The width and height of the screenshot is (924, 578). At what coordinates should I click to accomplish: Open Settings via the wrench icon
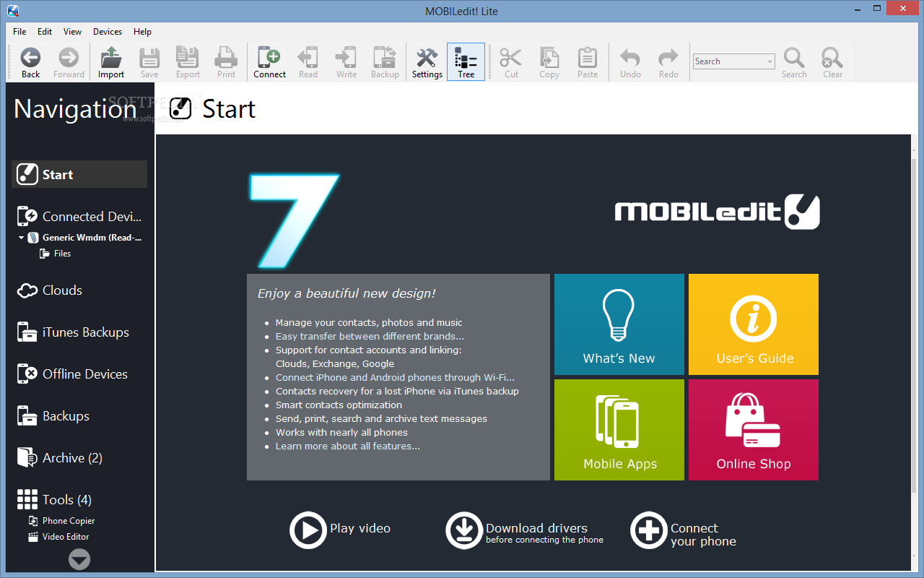(427, 61)
